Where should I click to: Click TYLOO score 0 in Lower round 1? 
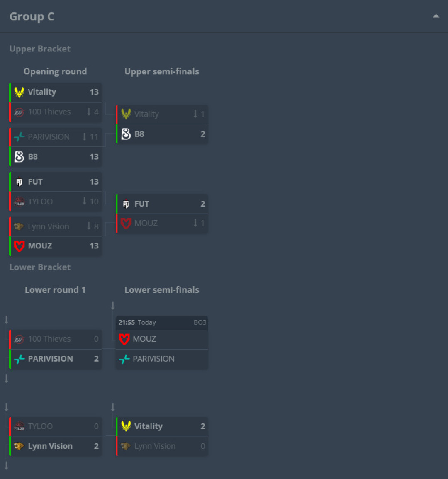(96, 426)
